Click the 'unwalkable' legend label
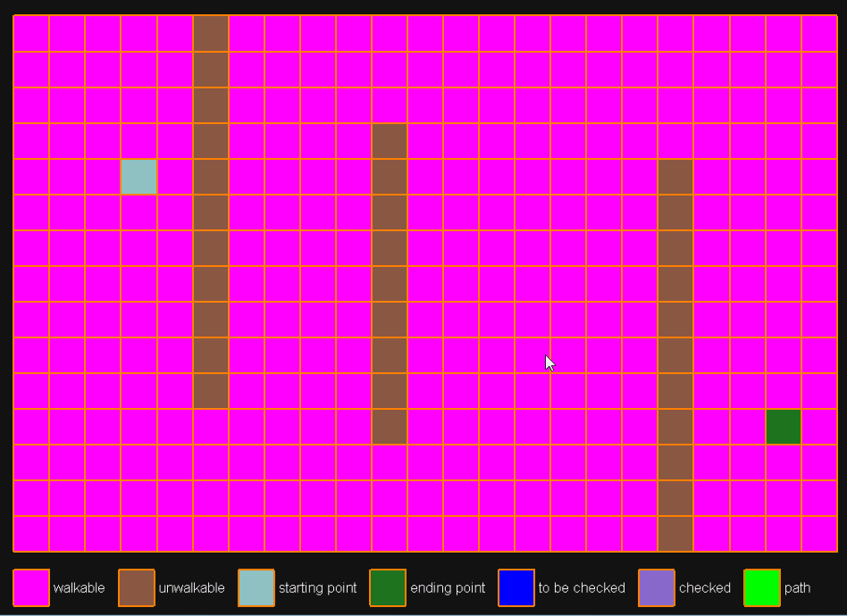 [x=192, y=588]
